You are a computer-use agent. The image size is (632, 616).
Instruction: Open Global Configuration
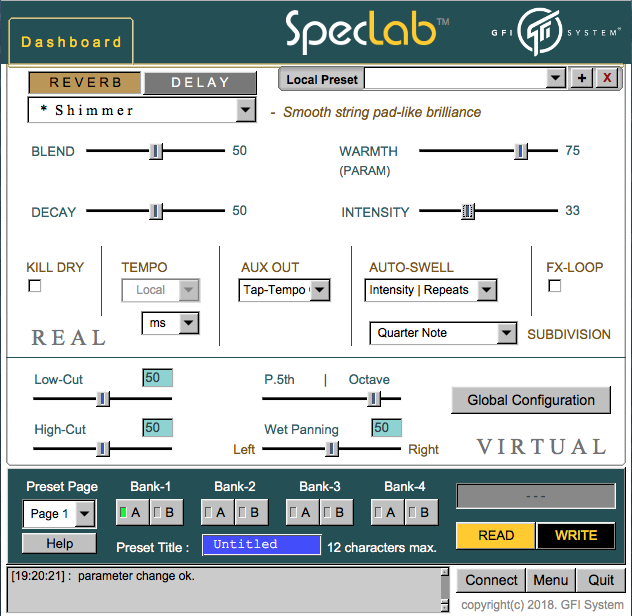point(531,400)
